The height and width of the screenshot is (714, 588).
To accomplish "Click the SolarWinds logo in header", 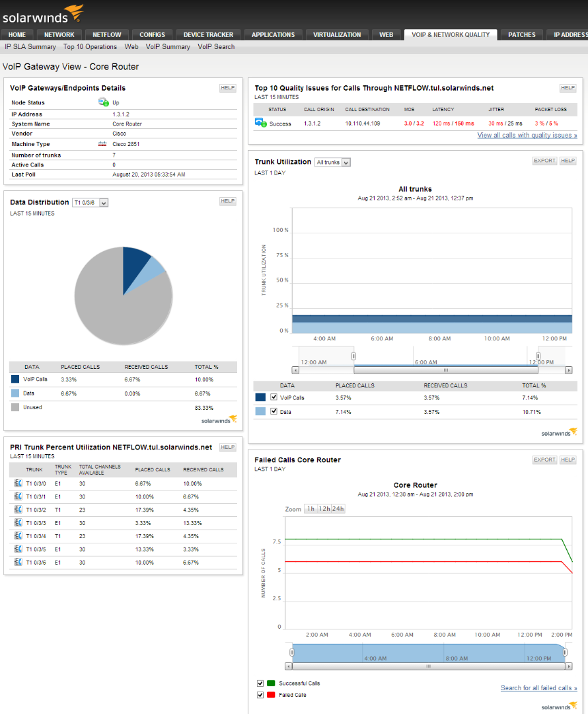I will click(x=43, y=14).
